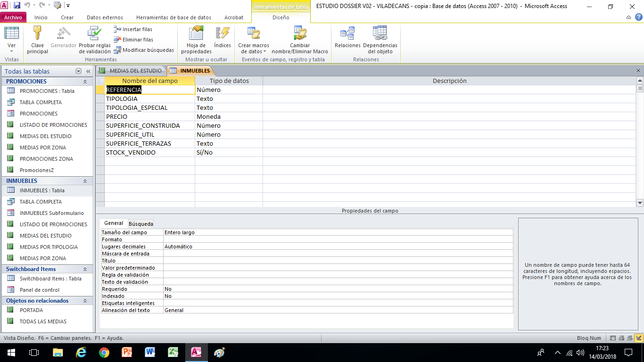Image resolution: width=644 pixels, height=362 pixels.
Task: Open Hoja de propiedades
Action: [196, 40]
